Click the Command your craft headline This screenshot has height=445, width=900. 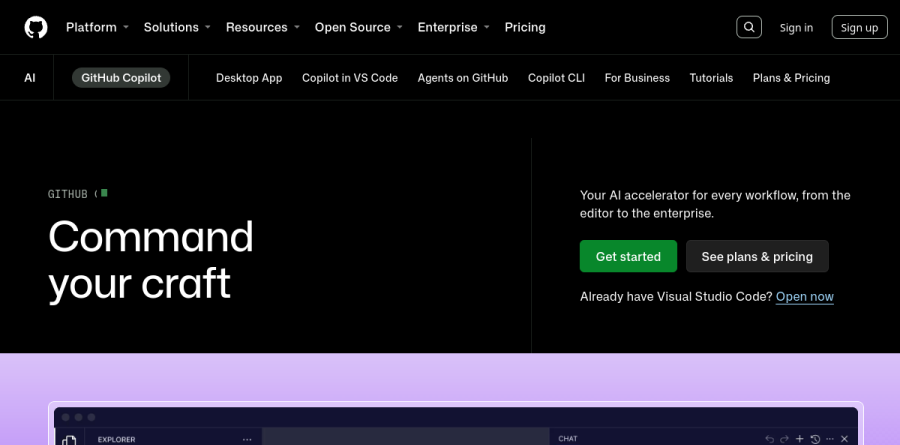pyautogui.click(x=151, y=260)
